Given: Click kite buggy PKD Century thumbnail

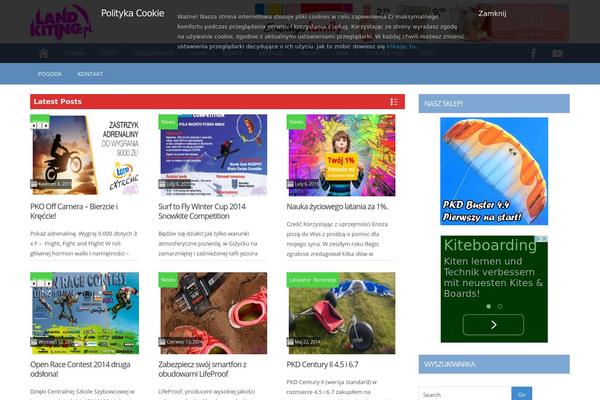Looking at the screenshot, I should pyautogui.click(x=341, y=313).
